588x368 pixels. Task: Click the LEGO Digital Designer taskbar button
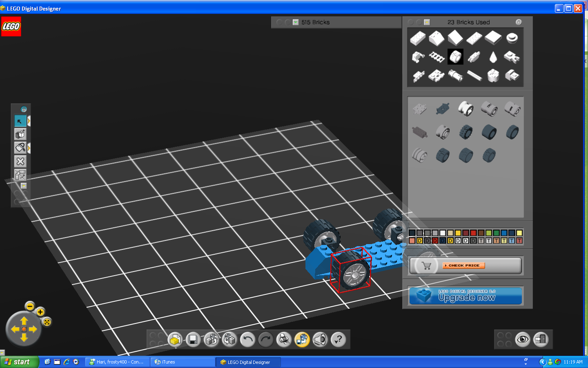point(248,362)
